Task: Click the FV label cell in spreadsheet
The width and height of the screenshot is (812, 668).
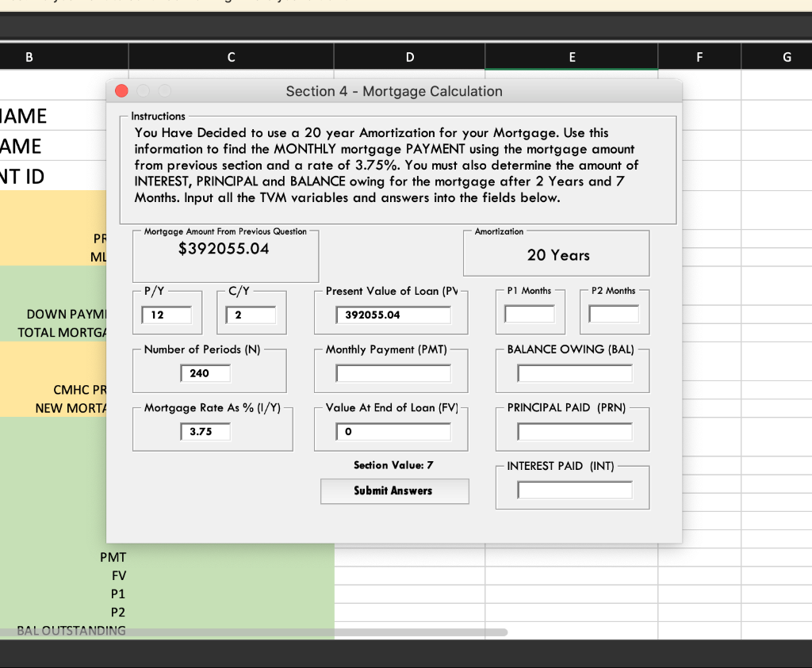Action: [63, 575]
